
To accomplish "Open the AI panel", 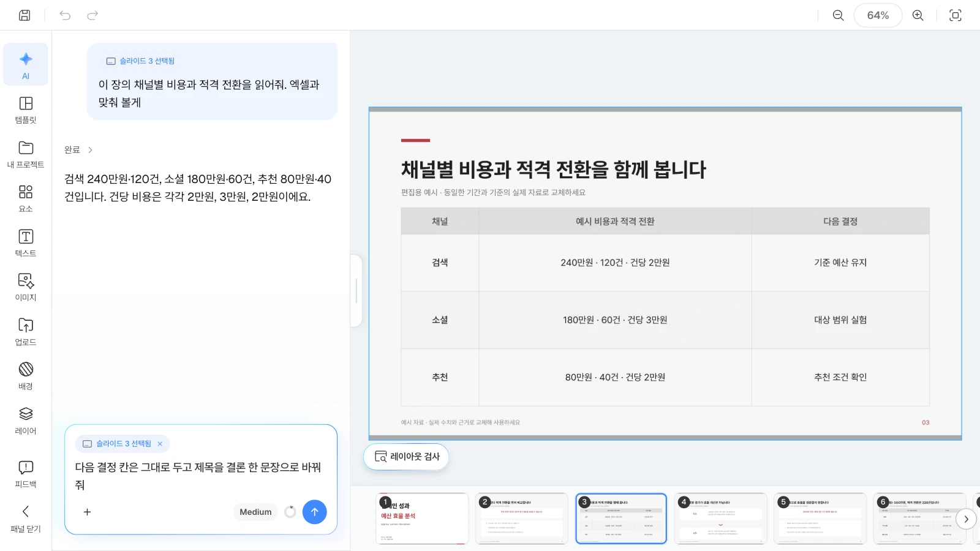I will coord(26,65).
